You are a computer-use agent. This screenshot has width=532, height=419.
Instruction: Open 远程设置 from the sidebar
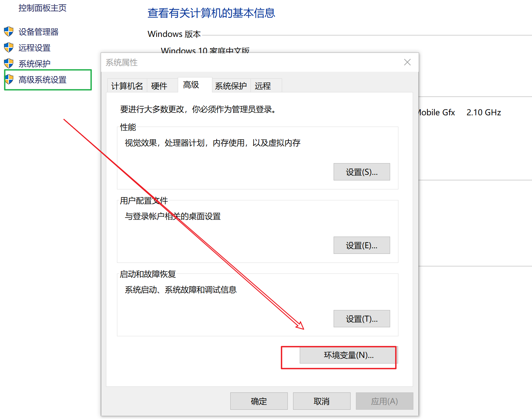(x=35, y=48)
